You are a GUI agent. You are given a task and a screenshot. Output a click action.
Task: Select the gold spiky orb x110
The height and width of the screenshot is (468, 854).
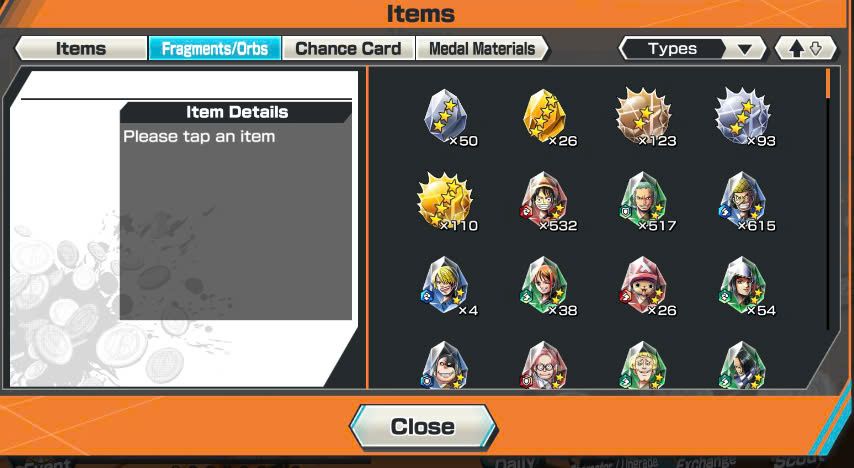click(x=446, y=202)
